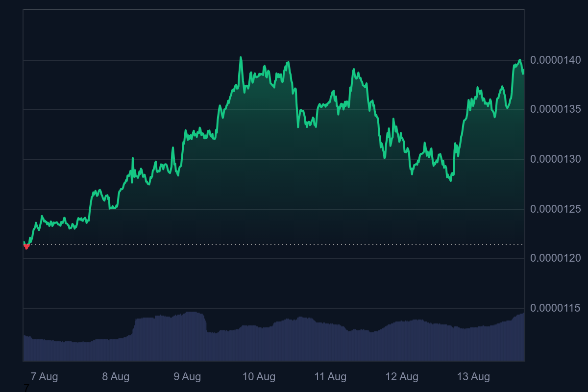Click the red starting price marker
The width and height of the screenshot is (588, 392).
point(26,246)
